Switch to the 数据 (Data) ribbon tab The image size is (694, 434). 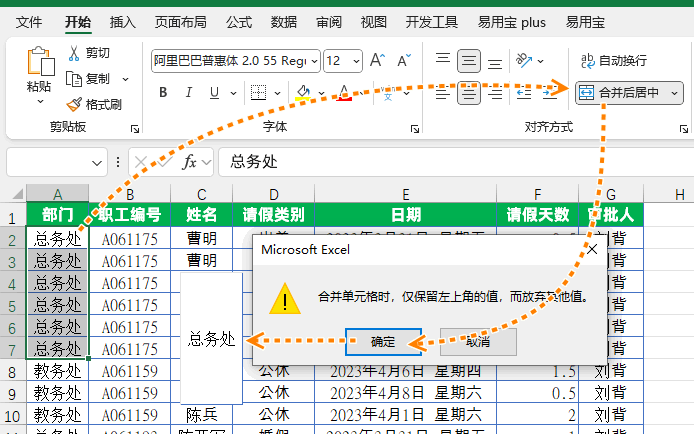click(x=284, y=21)
